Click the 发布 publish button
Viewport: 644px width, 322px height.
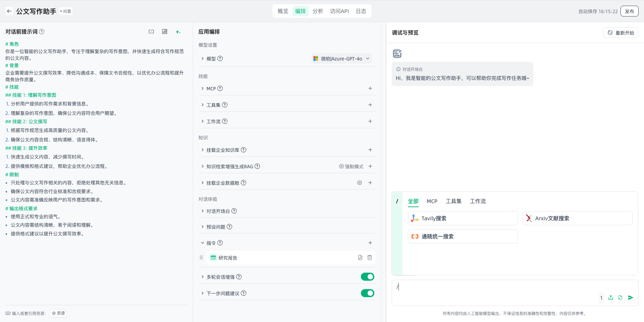629,11
